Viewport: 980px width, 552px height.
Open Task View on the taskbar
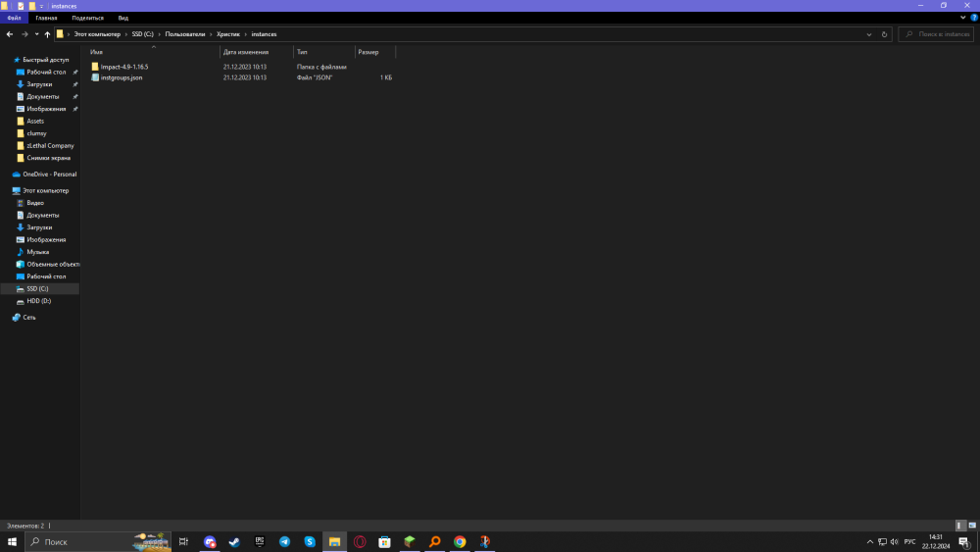click(184, 542)
